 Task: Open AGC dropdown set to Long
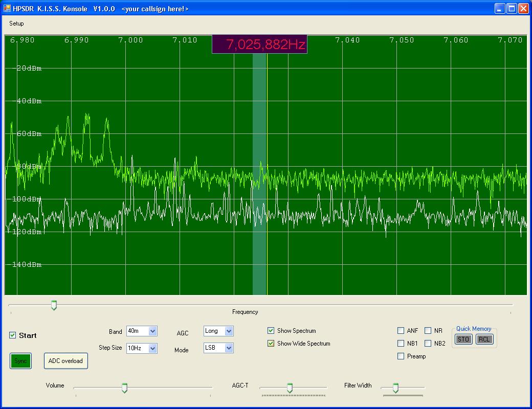229,331
